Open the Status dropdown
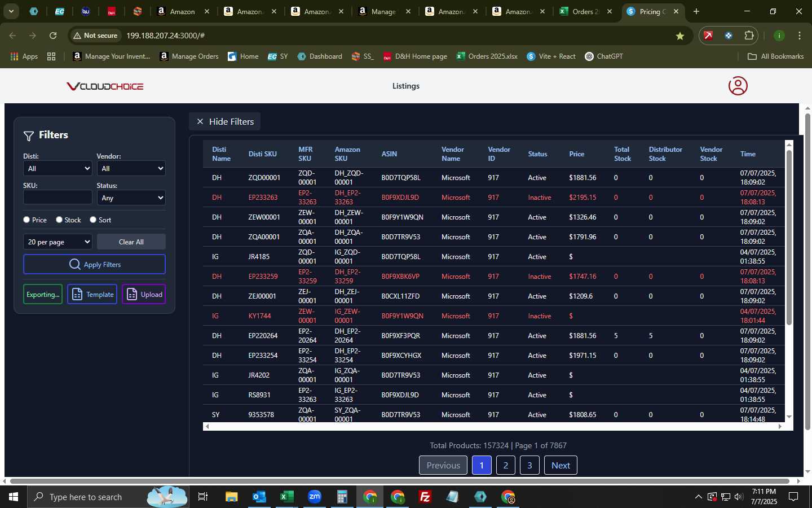This screenshot has height=508, width=812. [x=131, y=198]
